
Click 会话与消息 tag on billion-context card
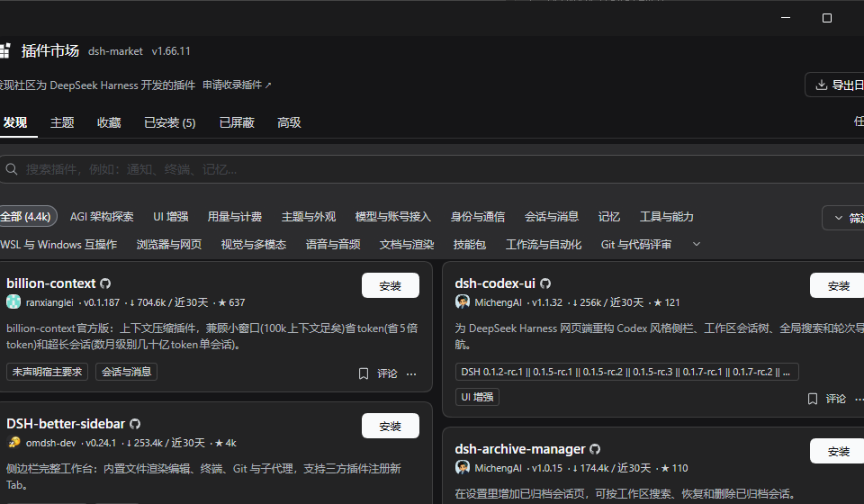click(126, 372)
